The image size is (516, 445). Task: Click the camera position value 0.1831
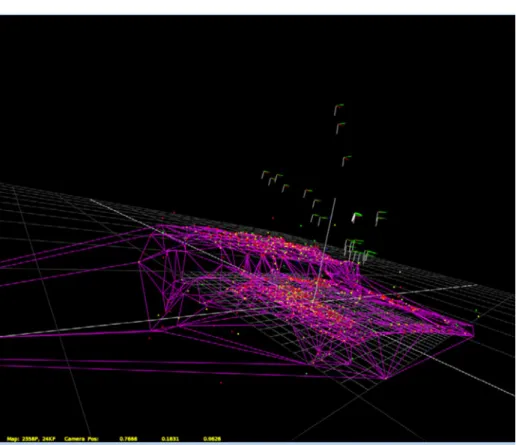point(170,439)
